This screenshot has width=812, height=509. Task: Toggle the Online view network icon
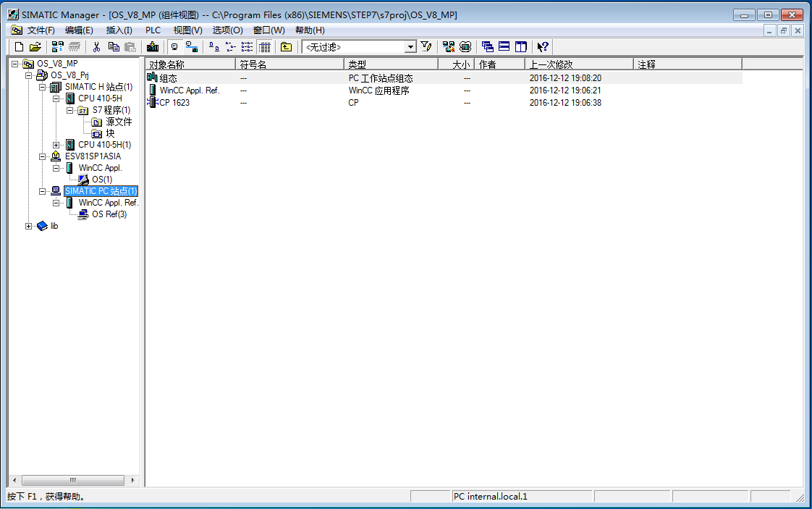coord(192,47)
